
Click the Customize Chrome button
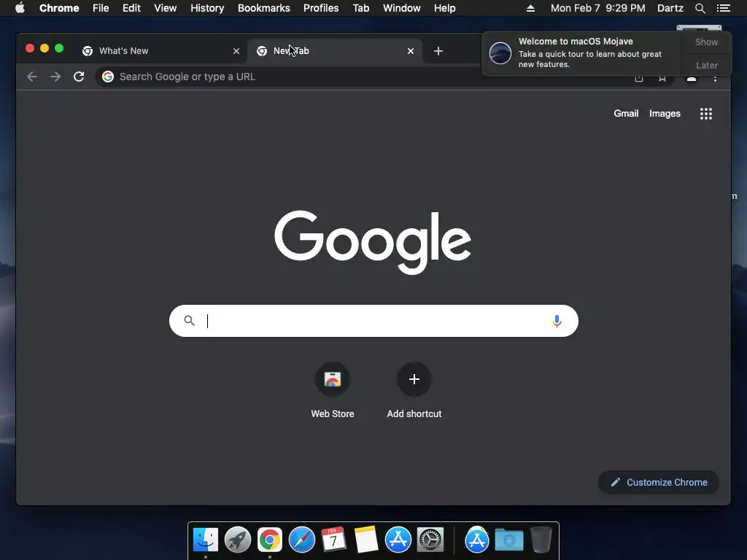point(659,483)
